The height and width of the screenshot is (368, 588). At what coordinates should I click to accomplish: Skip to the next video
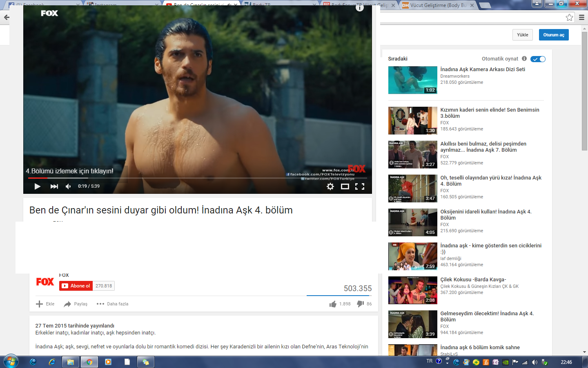(54, 186)
